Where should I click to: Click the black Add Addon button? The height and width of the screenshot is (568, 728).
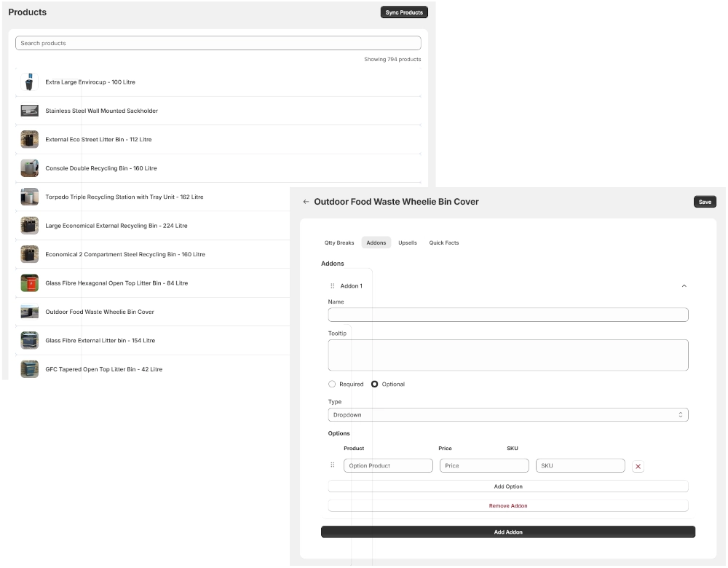[507, 532]
